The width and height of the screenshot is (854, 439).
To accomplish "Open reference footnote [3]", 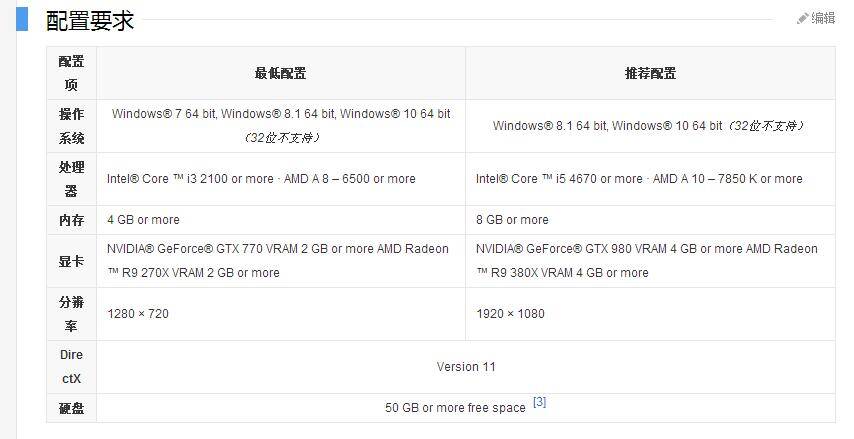I will [x=539, y=402].
